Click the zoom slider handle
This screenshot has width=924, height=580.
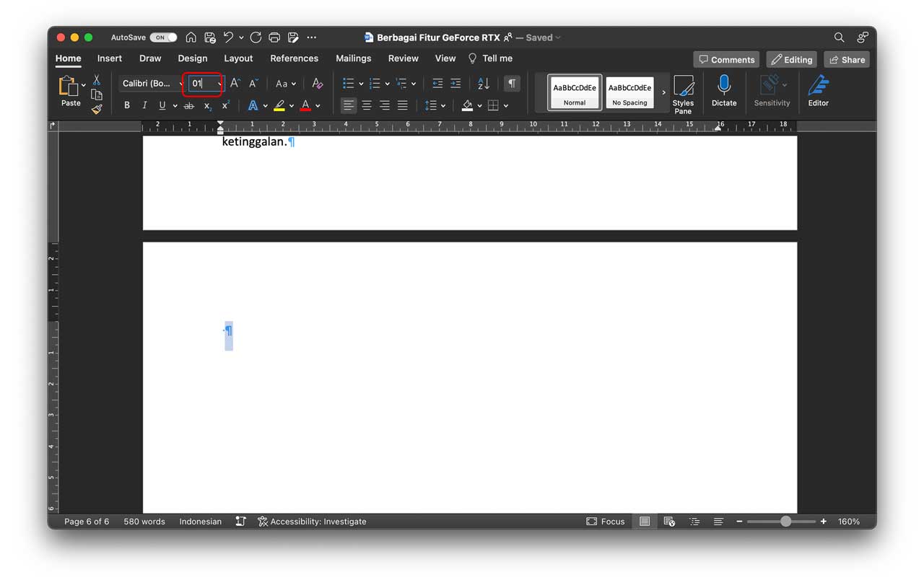(x=785, y=522)
